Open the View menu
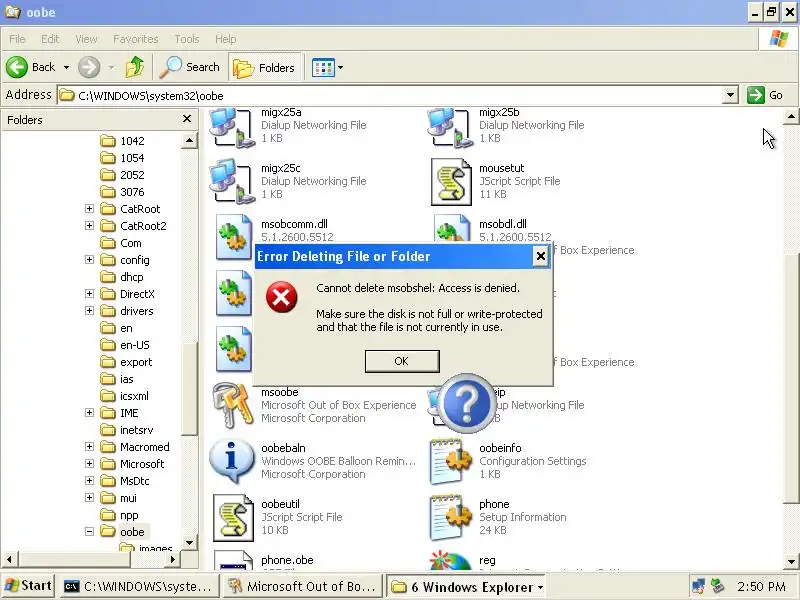The width and height of the screenshot is (800, 600). [x=86, y=39]
